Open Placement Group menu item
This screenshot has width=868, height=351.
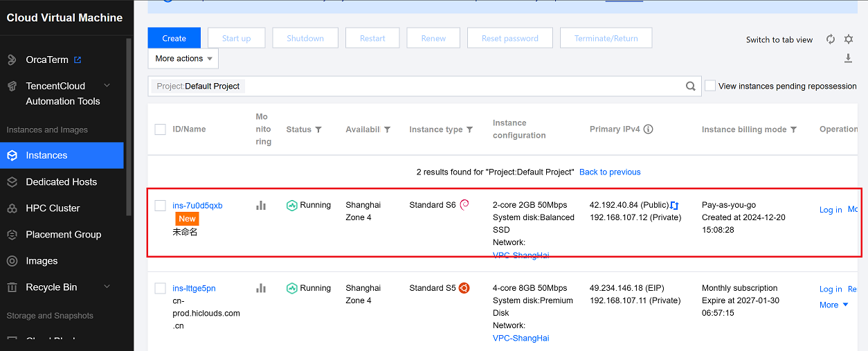pyautogui.click(x=62, y=235)
